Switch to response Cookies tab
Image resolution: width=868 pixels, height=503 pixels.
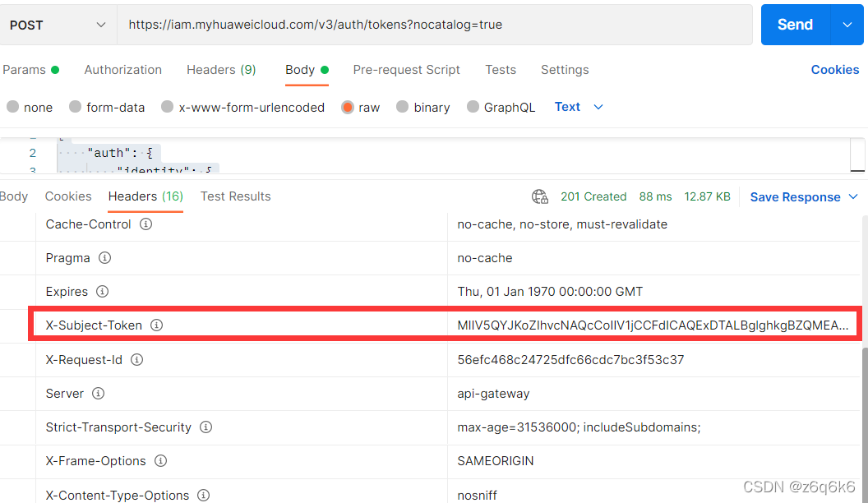[x=68, y=196]
